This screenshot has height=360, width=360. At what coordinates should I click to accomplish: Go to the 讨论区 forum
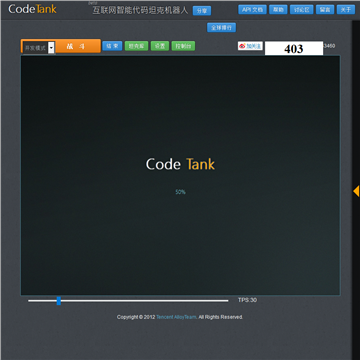click(x=302, y=10)
